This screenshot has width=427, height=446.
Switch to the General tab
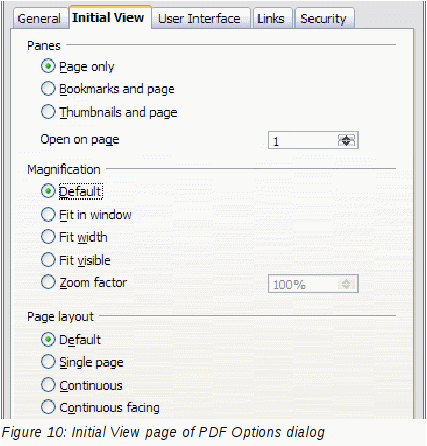tap(39, 19)
